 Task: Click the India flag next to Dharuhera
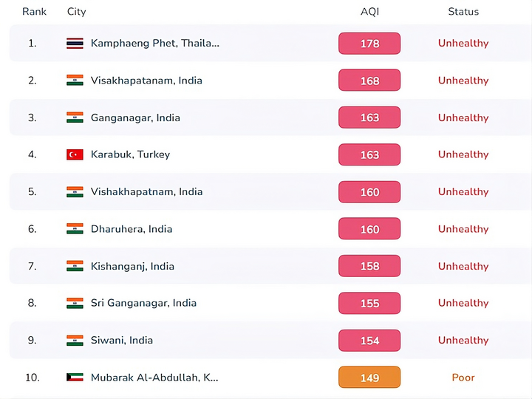(x=75, y=229)
